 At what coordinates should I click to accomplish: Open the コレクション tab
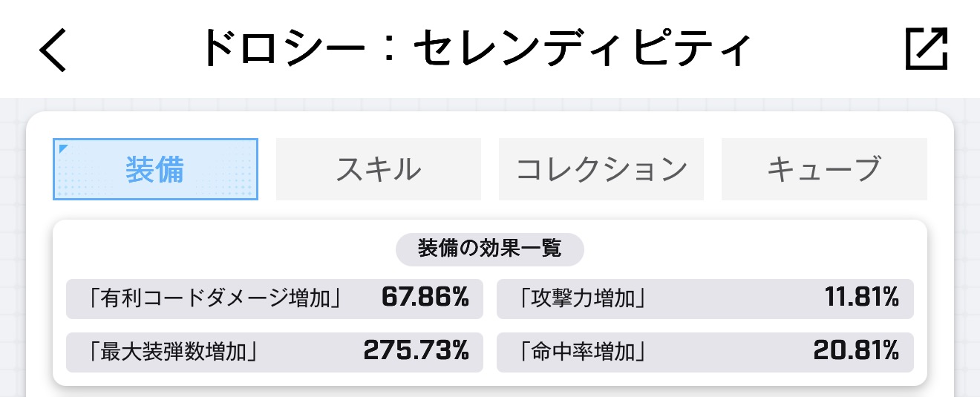click(x=601, y=169)
